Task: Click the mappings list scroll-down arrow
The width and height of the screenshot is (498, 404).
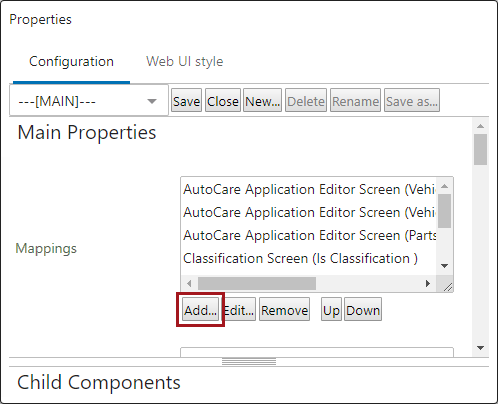Action: pos(444,266)
